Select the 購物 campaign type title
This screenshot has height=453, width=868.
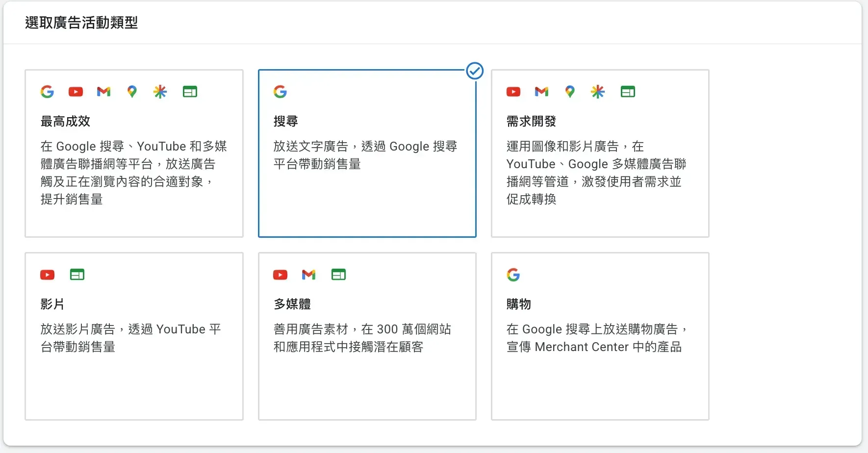pyautogui.click(x=519, y=304)
